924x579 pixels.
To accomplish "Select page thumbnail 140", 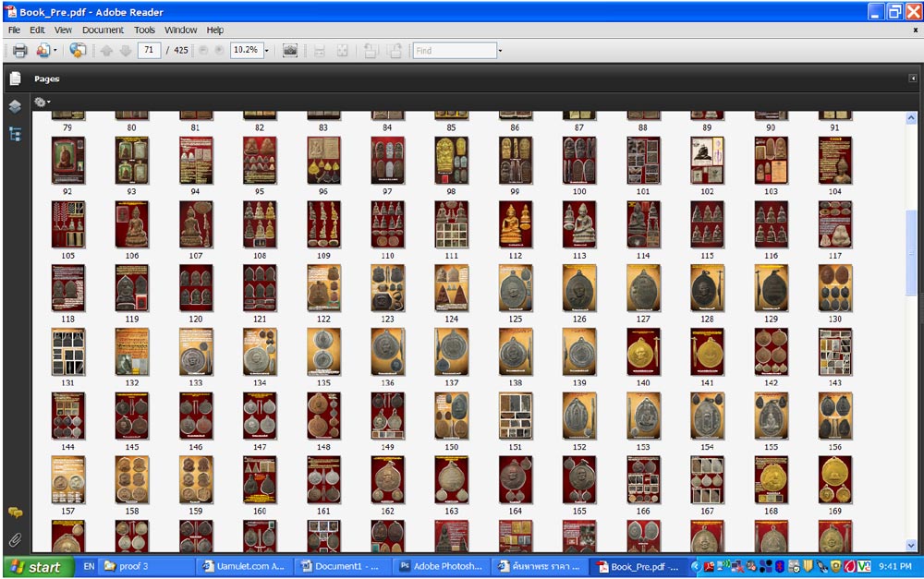I will tap(642, 352).
